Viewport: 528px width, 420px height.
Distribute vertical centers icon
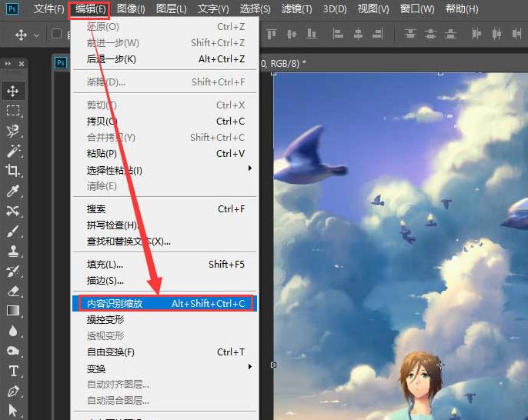point(430,34)
